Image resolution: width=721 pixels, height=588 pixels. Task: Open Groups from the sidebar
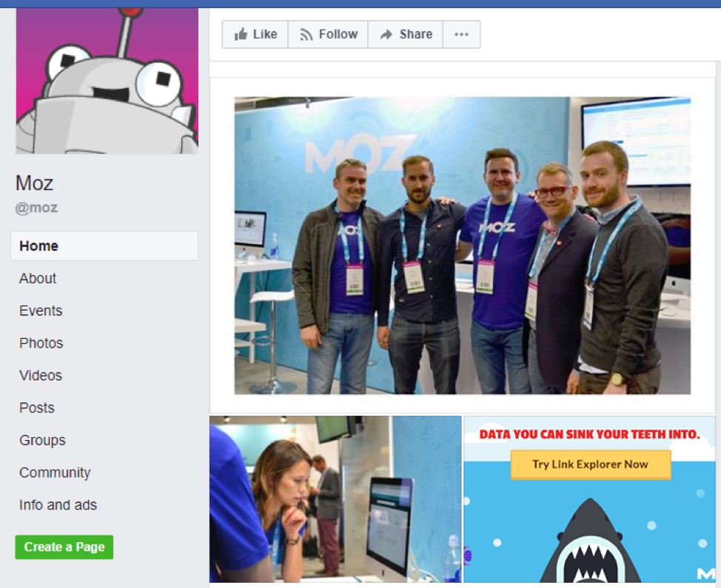coord(42,441)
